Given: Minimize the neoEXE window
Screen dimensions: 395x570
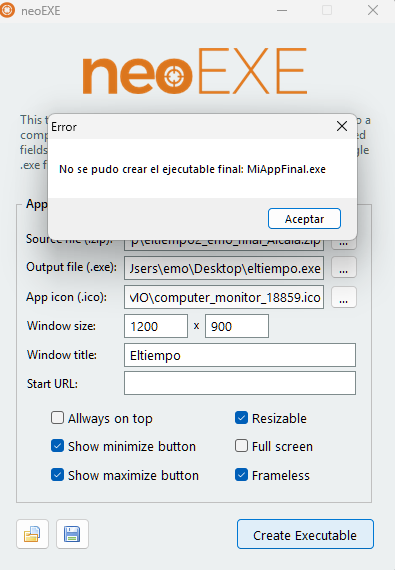Looking at the screenshot, I should (282, 10).
